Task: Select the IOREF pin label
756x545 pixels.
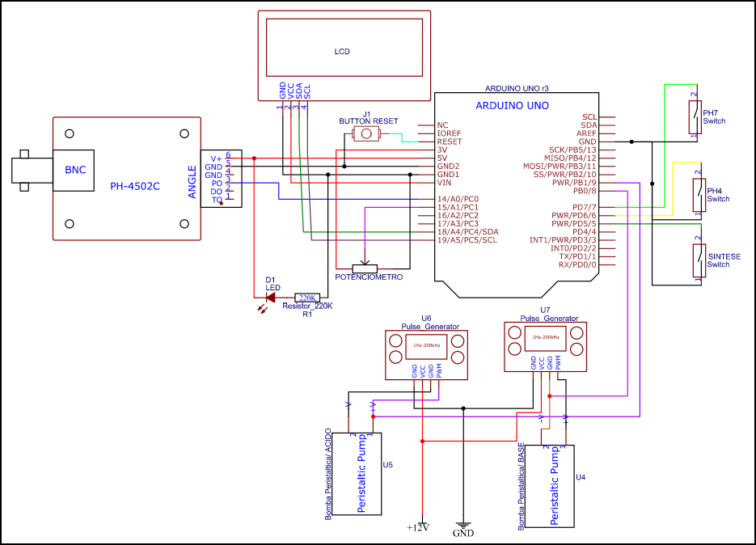Action: point(449,133)
